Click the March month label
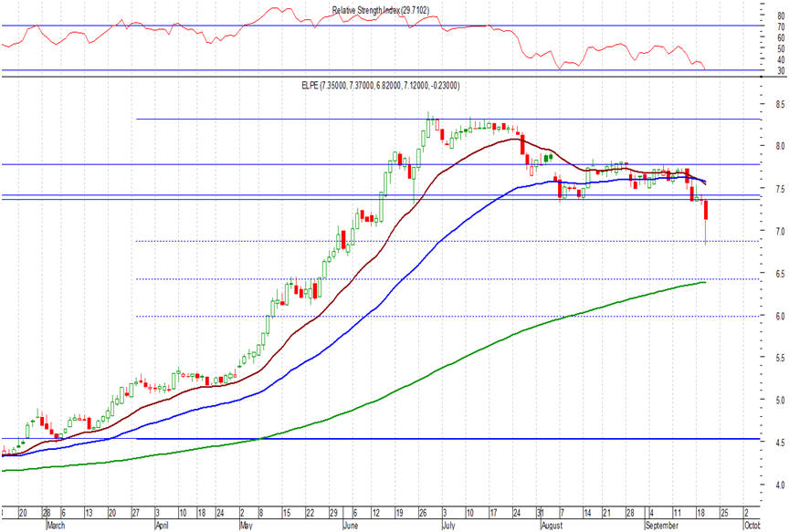789x532 pixels. tap(56, 526)
